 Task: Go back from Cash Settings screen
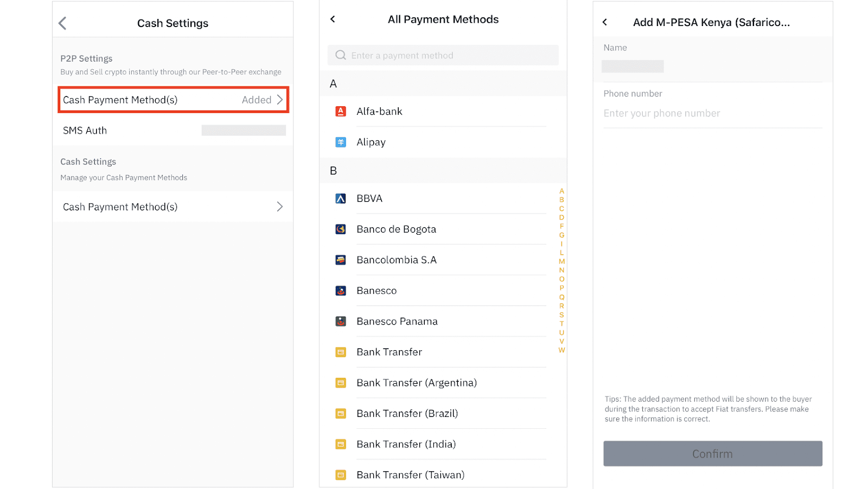pyautogui.click(x=62, y=23)
